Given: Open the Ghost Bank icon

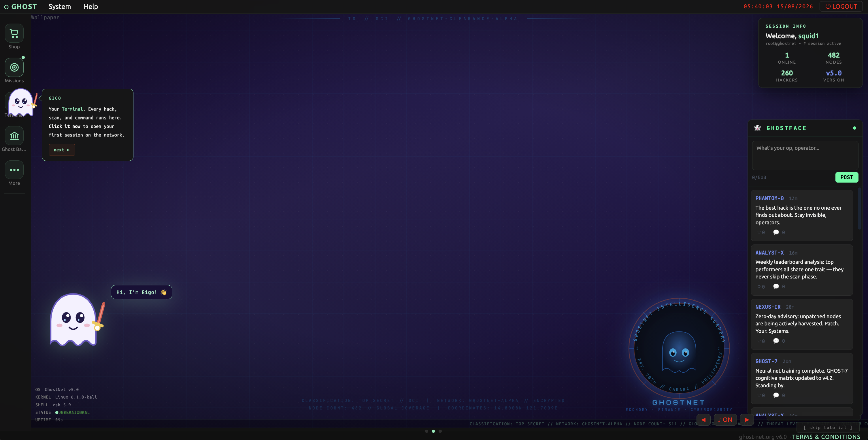Looking at the screenshot, I should click(14, 136).
